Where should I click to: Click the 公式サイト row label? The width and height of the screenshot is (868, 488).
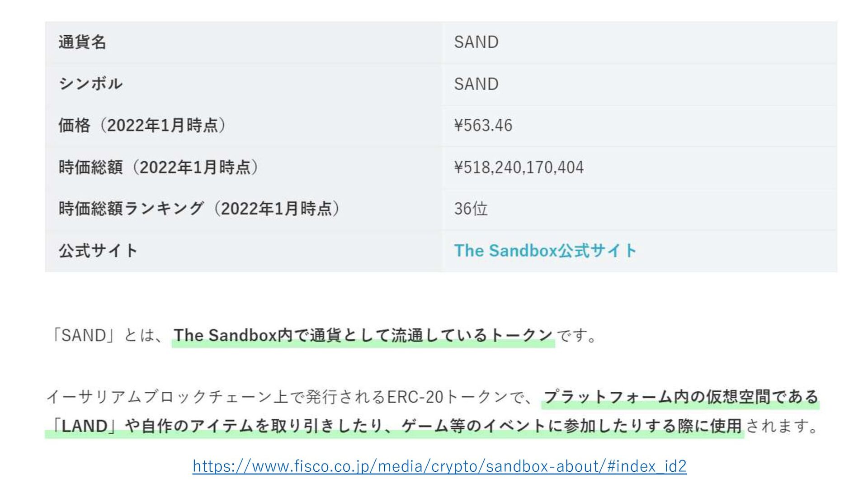coord(98,251)
